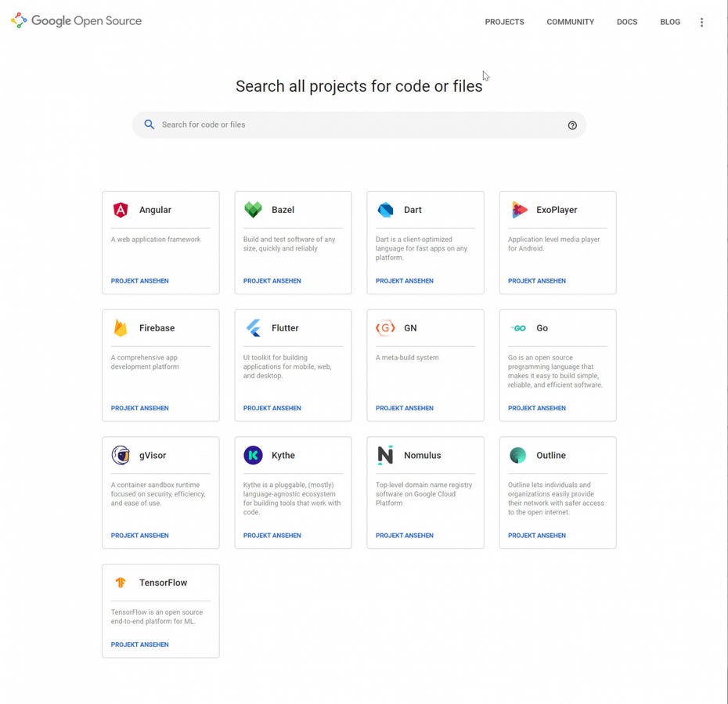Screen dimensions: 728x704
Task: Click the 'A web application framework' description
Action: 156,240
